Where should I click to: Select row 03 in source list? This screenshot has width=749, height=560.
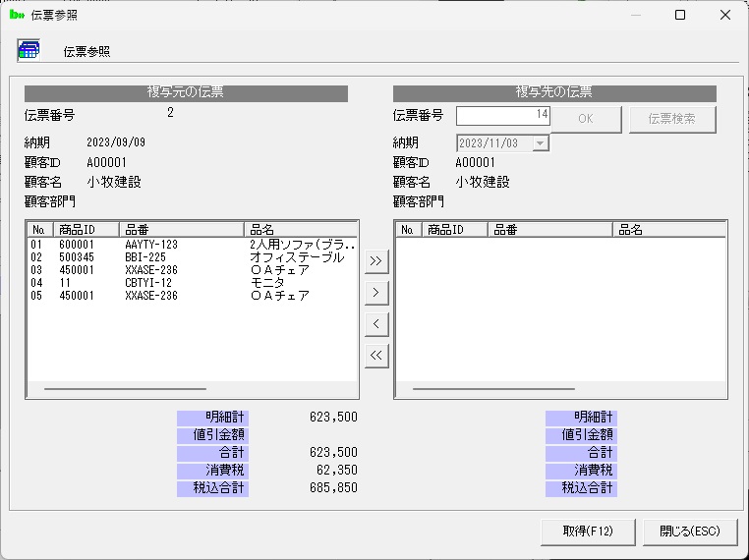192,270
